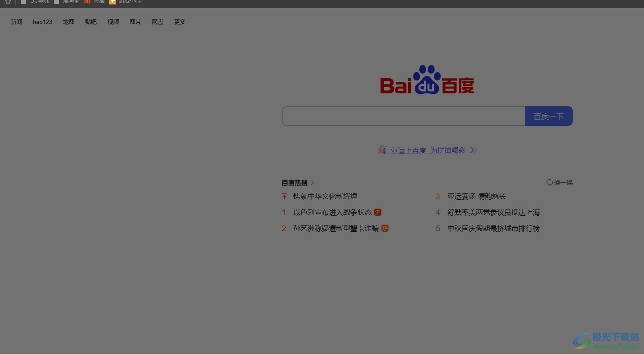The width and height of the screenshot is (644, 354).
Task: Open headline 铸就中华文化新辉煌
Action: pyautogui.click(x=325, y=196)
